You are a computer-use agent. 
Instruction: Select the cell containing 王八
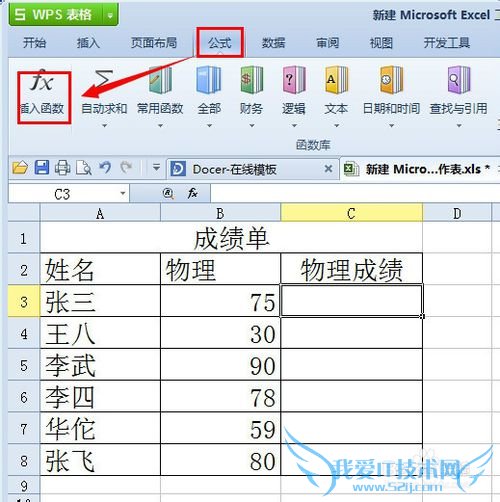(x=100, y=334)
